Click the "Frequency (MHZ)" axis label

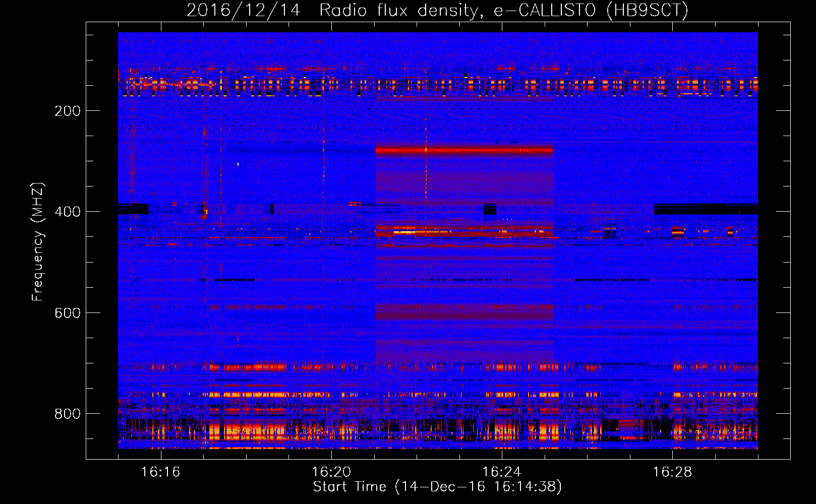(38, 242)
